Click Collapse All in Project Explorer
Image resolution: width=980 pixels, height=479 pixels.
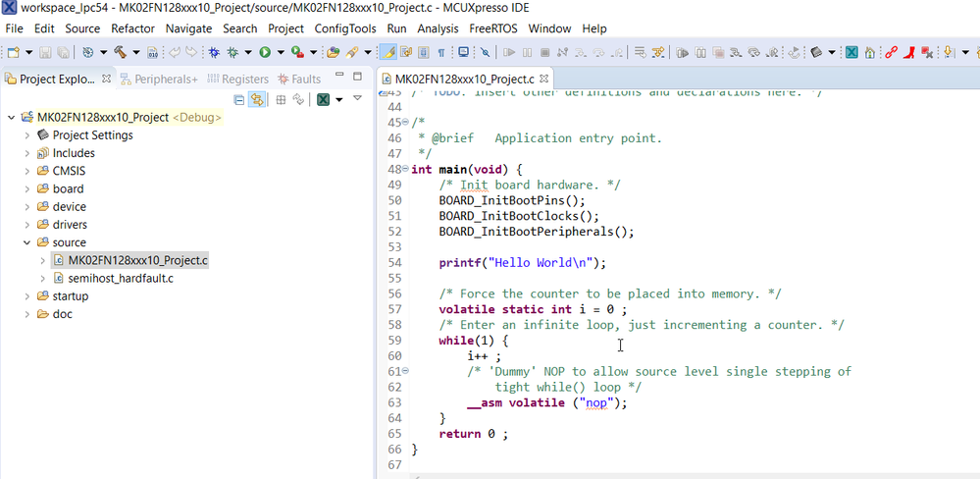[x=238, y=99]
